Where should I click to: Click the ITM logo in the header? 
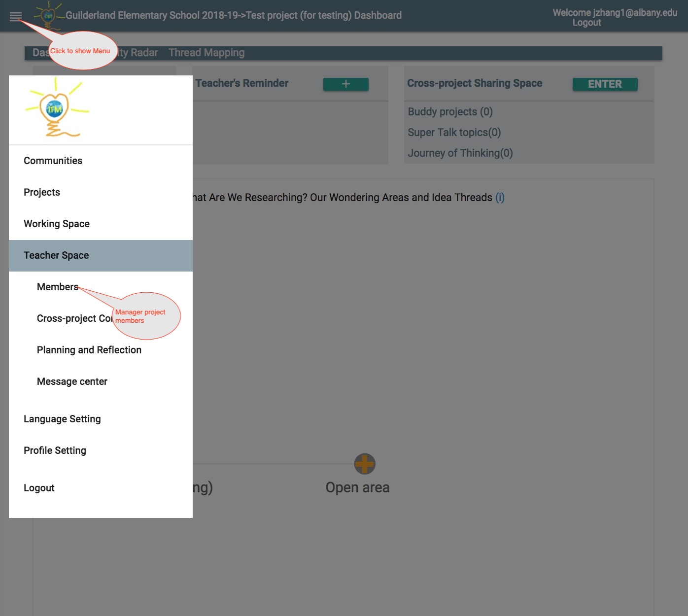click(x=46, y=16)
